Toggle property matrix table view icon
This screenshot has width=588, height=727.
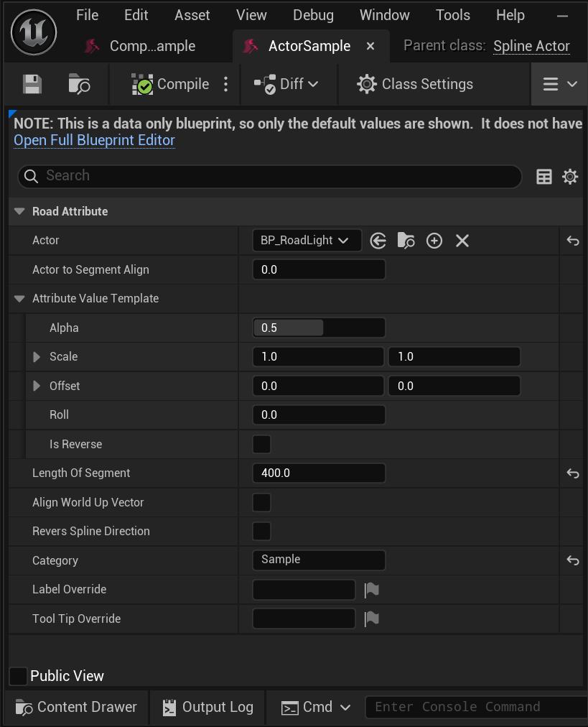(544, 177)
